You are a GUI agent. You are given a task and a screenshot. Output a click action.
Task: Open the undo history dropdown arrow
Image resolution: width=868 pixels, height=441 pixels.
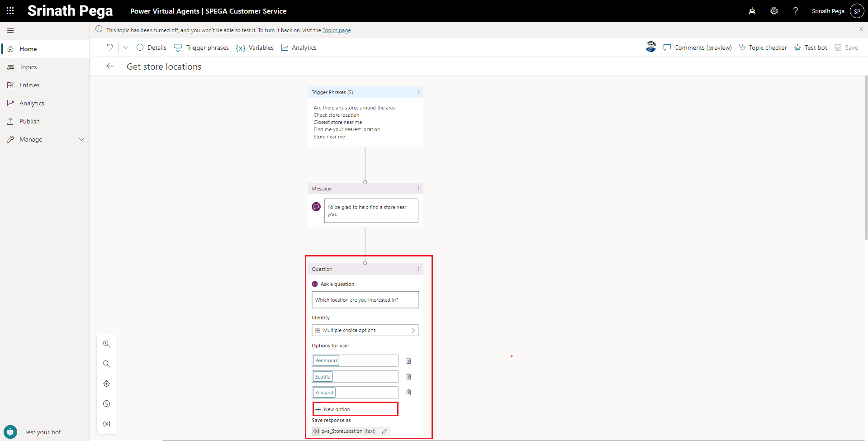[126, 47]
